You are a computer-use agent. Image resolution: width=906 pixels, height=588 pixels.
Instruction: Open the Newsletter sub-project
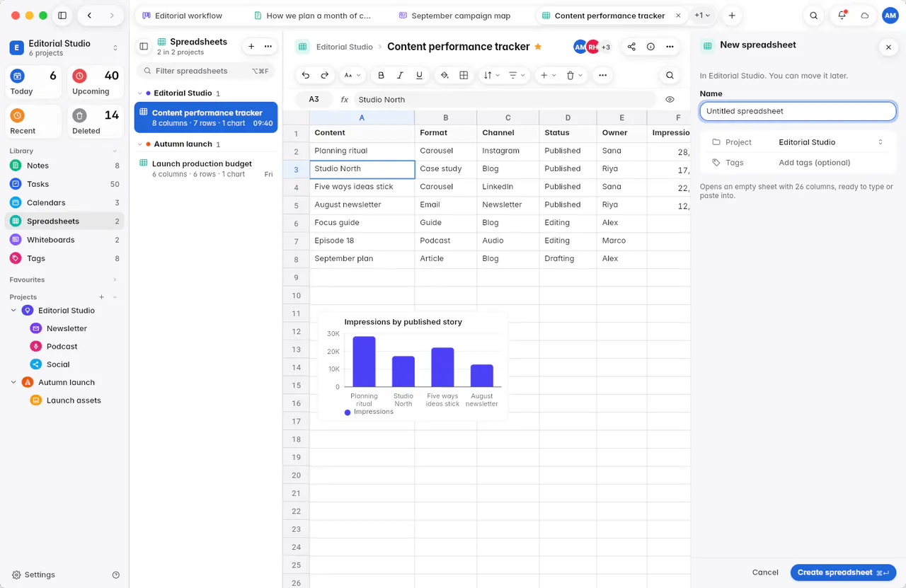click(67, 328)
